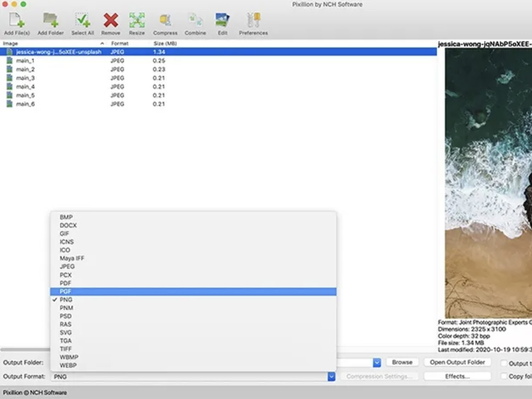Sort by the Image column header
532x399 pixels.
(x=53, y=43)
